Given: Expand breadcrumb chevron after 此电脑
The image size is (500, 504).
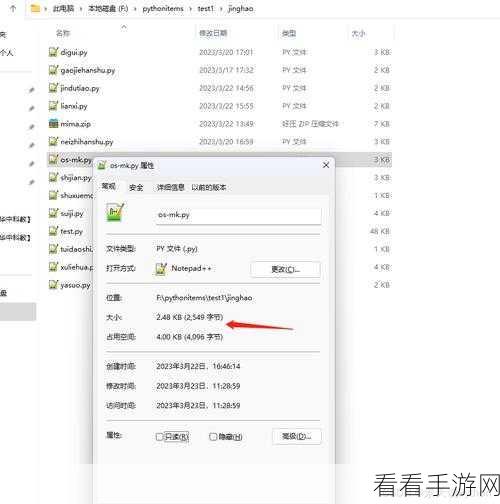Looking at the screenshot, I should 81,9.
